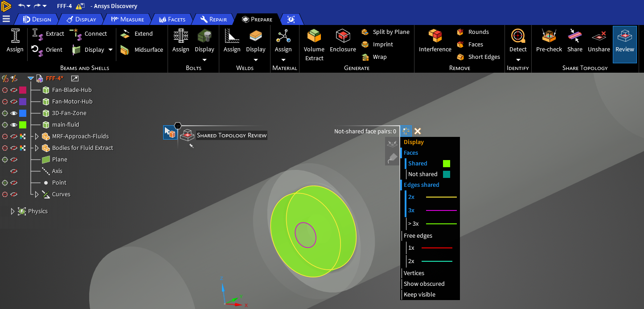Open the Beams Display dropdown arrow
The height and width of the screenshot is (309, 644).
pos(111,50)
